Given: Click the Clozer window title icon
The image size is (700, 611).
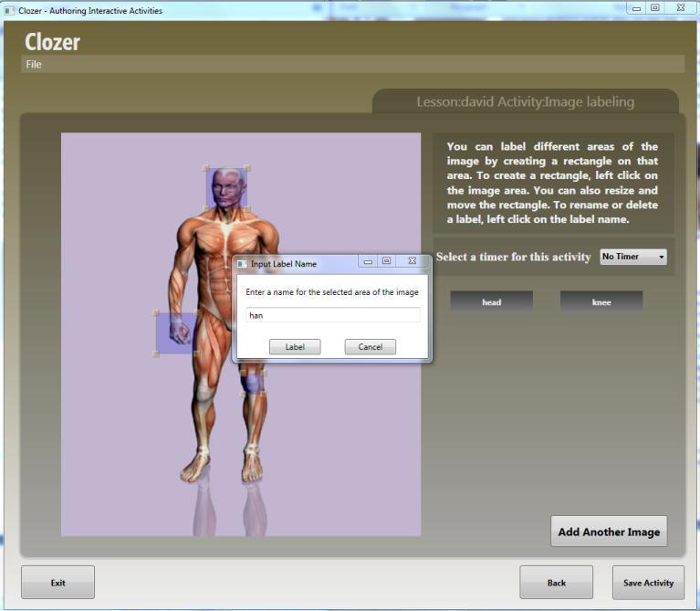Looking at the screenshot, I should pos(9,11).
